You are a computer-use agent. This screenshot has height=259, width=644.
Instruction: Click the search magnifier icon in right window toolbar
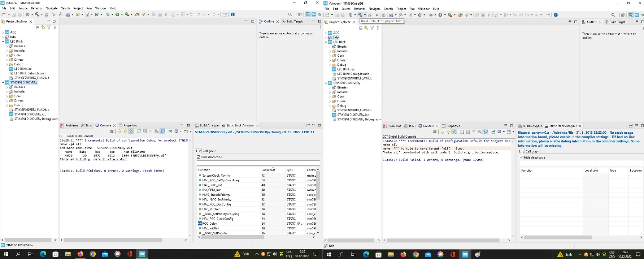pos(613,15)
